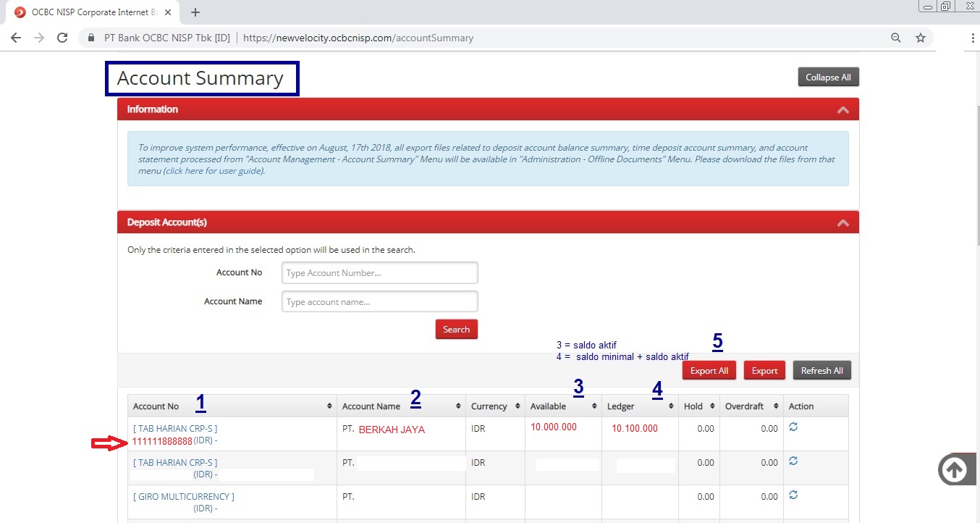Open a new browser tab
The height and width of the screenshot is (523, 980).
click(x=195, y=12)
